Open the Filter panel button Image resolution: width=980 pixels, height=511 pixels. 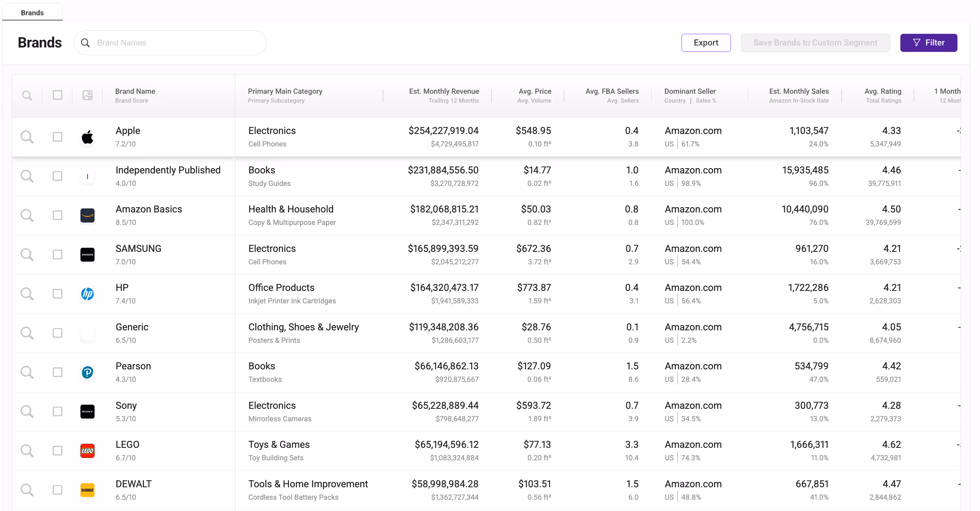click(x=929, y=43)
